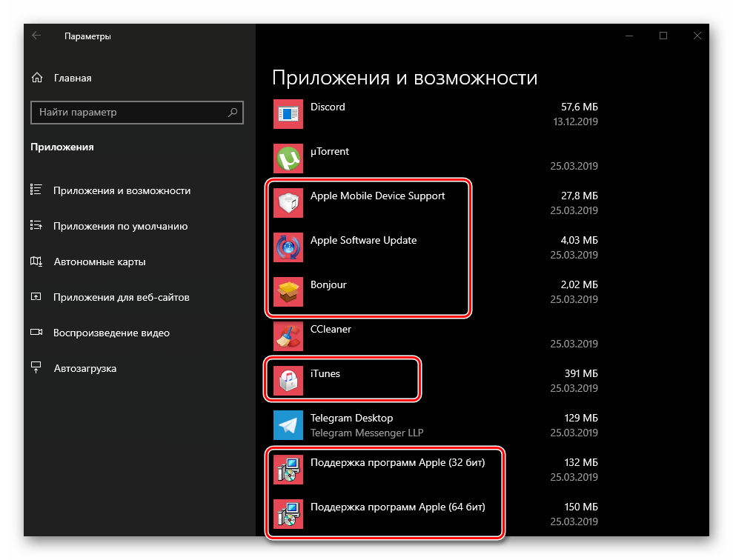
Task: Click the icon for Приложения для веб-сайтов
Action: pyautogui.click(x=36, y=296)
